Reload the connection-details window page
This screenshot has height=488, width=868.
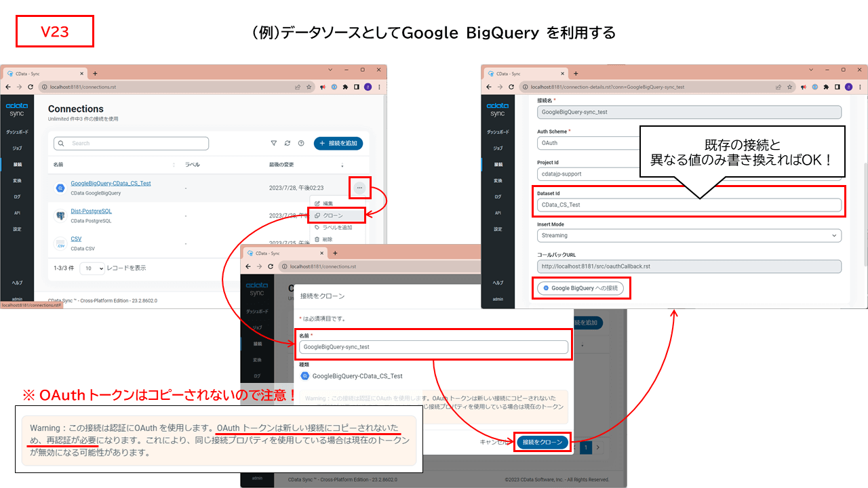tap(511, 87)
